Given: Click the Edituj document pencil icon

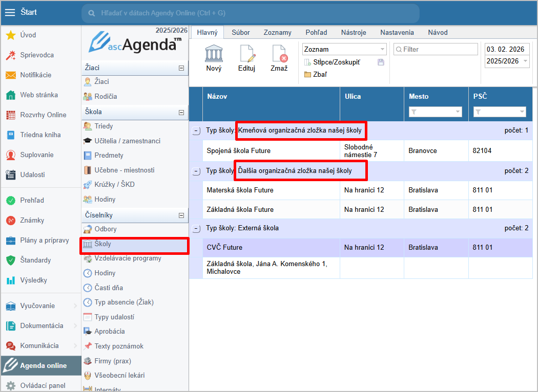Looking at the screenshot, I should (246, 54).
